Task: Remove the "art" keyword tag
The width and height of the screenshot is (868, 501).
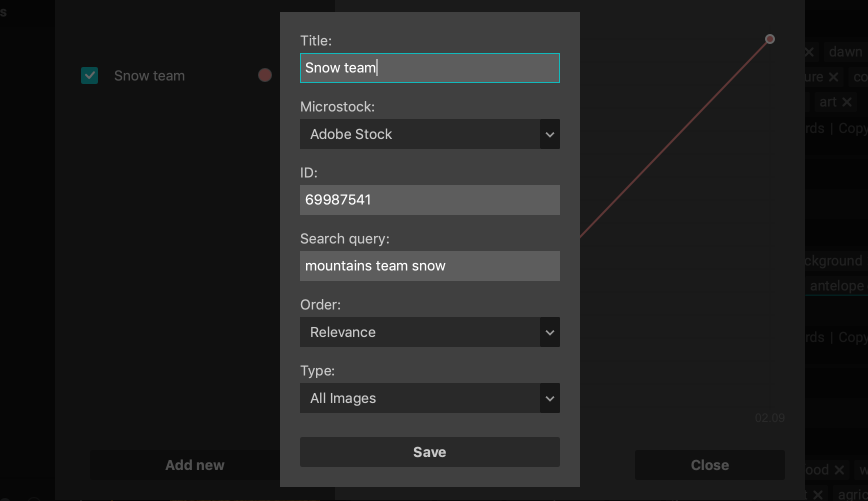Action: (x=848, y=101)
